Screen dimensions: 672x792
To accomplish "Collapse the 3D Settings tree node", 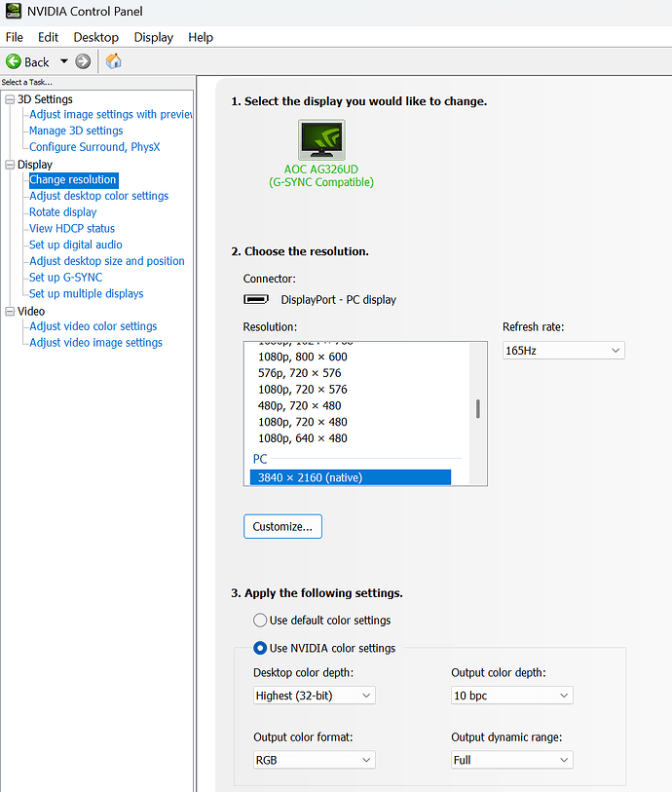I will [10, 99].
